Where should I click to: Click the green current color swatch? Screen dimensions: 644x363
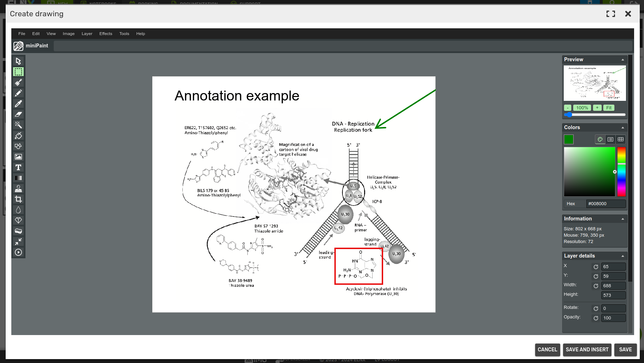click(569, 139)
